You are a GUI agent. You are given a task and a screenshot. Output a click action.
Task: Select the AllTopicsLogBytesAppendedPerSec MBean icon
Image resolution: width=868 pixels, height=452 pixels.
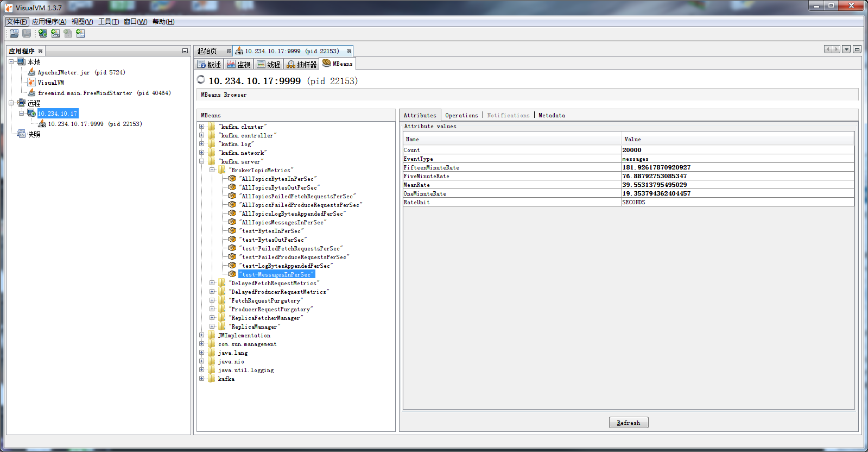click(232, 214)
